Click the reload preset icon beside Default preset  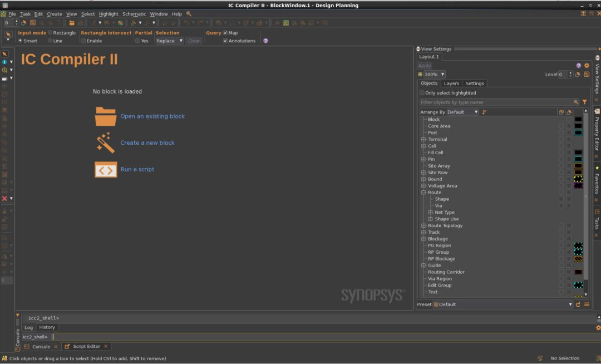(578, 304)
